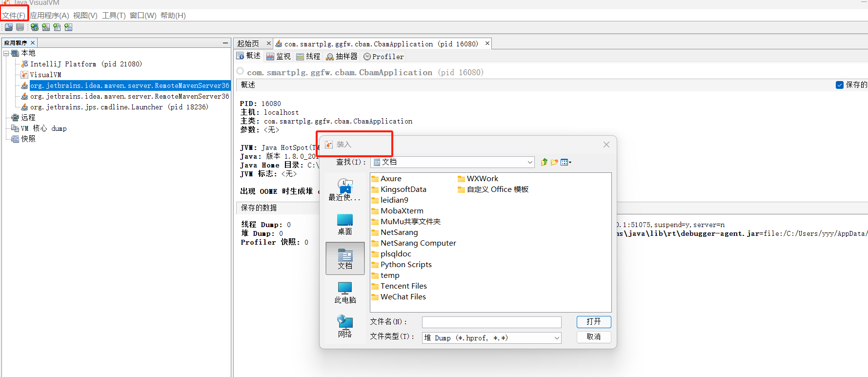Screen dimensions: 868x377
Task: Click the 取消 cancel button
Action: click(x=594, y=337)
